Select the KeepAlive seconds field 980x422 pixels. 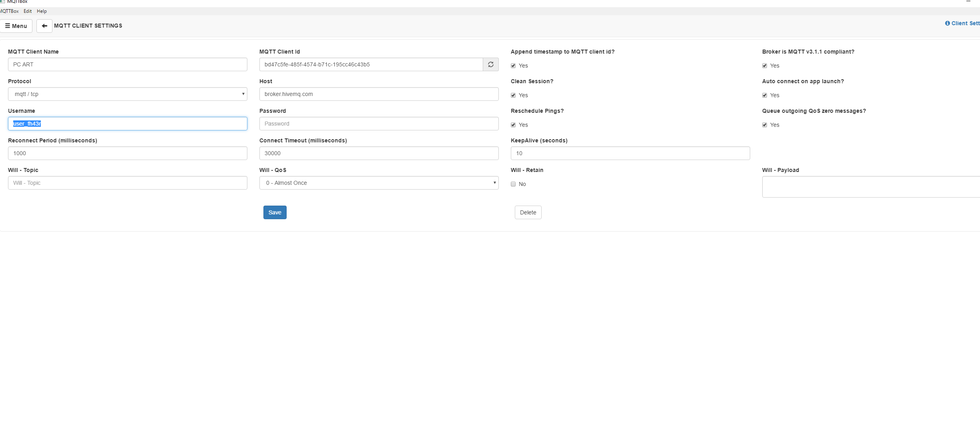pyautogui.click(x=630, y=153)
